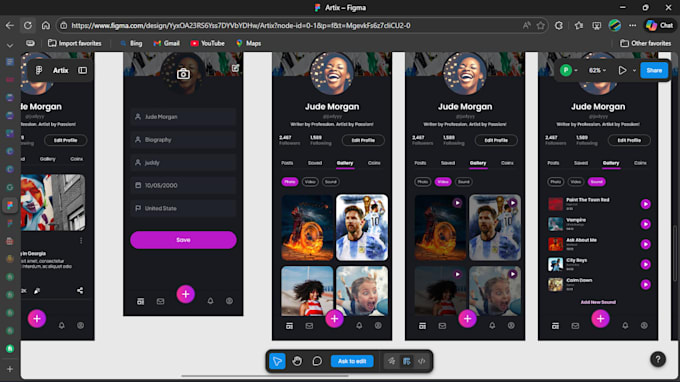Open Coins tab in Sound gallery frame

coord(640,163)
